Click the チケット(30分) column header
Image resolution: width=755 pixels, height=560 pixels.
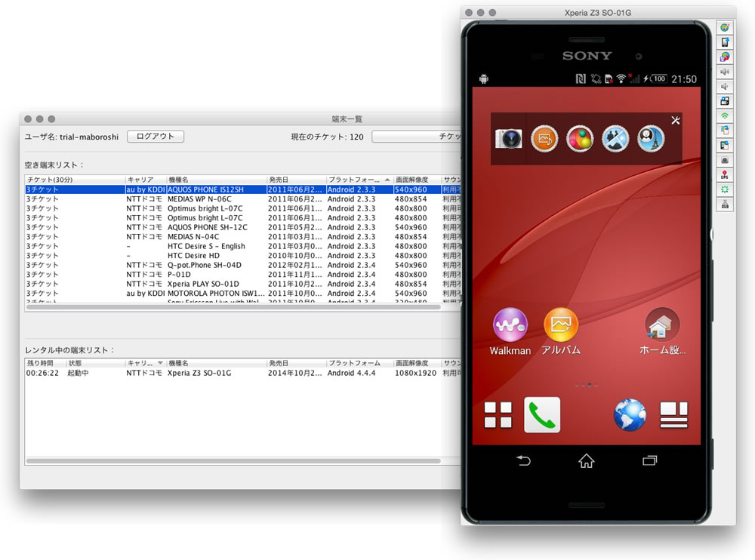pyautogui.click(x=75, y=180)
